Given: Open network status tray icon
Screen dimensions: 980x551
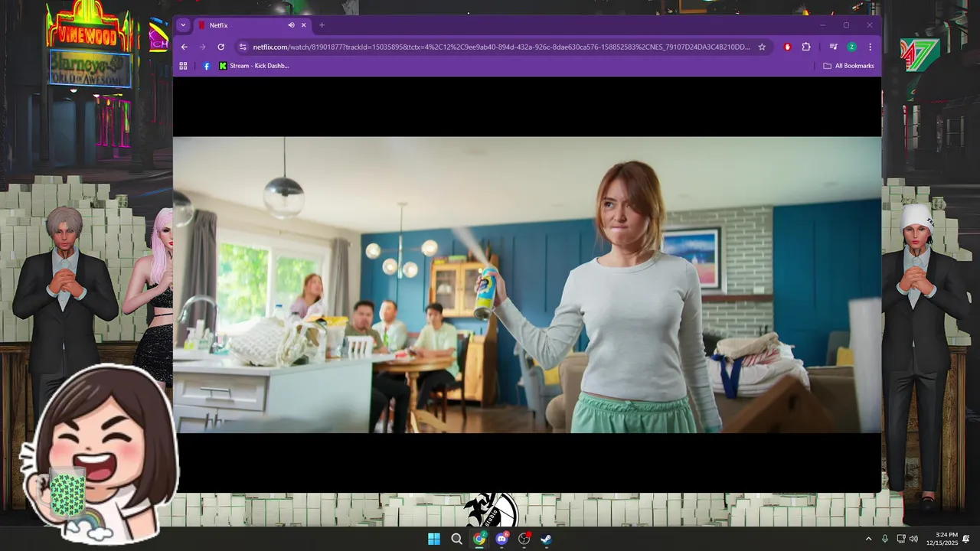Looking at the screenshot, I should (901, 539).
